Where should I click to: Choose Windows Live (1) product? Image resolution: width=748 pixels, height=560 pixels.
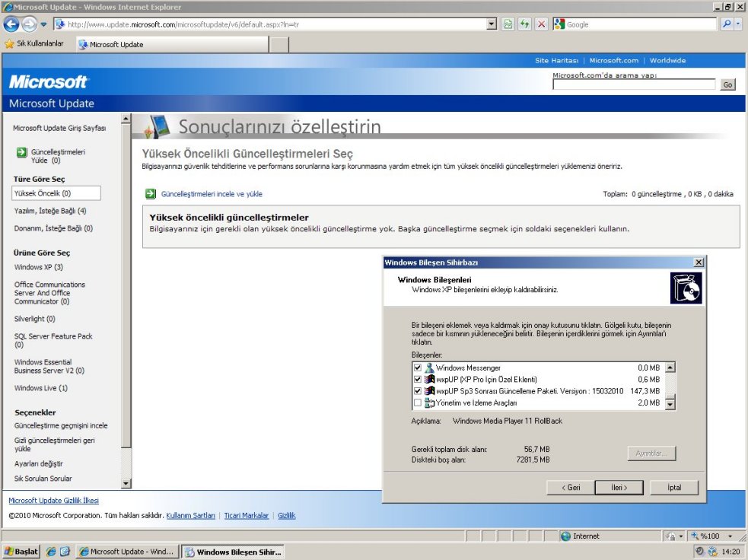[x=41, y=388]
